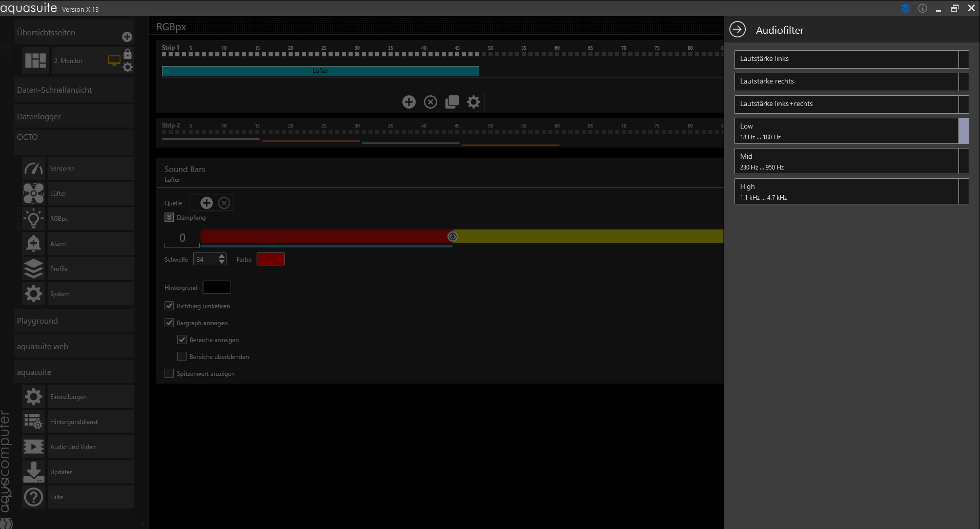The image size is (980, 529).
Task: Open aquasuite Einstellungen
Action: pos(78,397)
